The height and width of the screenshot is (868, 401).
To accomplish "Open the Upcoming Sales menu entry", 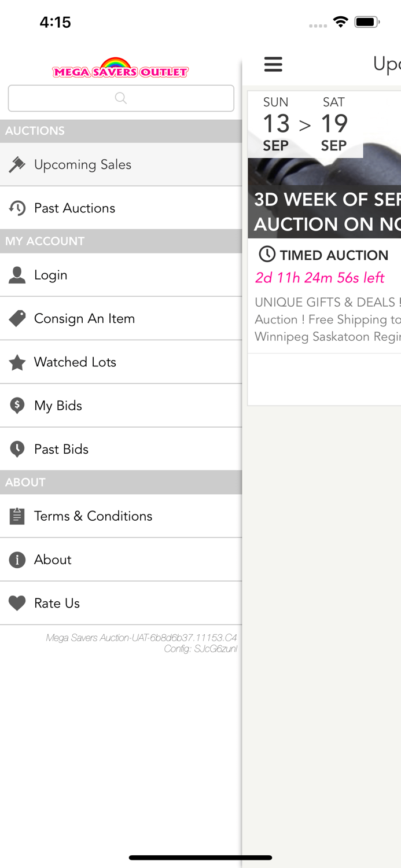I will pos(83,164).
